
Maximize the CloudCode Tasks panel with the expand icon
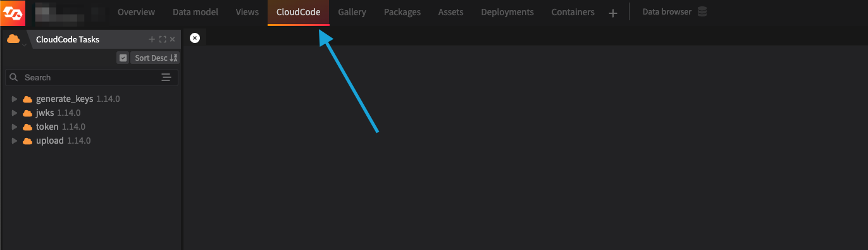point(163,39)
